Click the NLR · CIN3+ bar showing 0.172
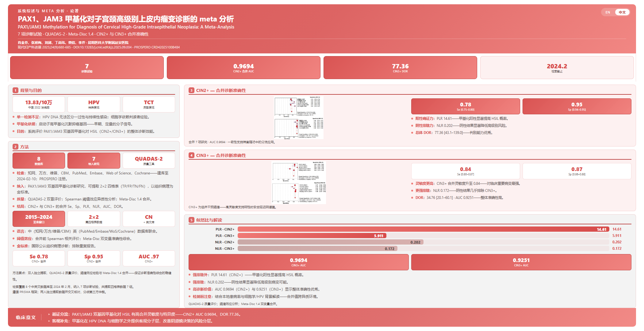The image size is (644, 331). (x=317, y=249)
